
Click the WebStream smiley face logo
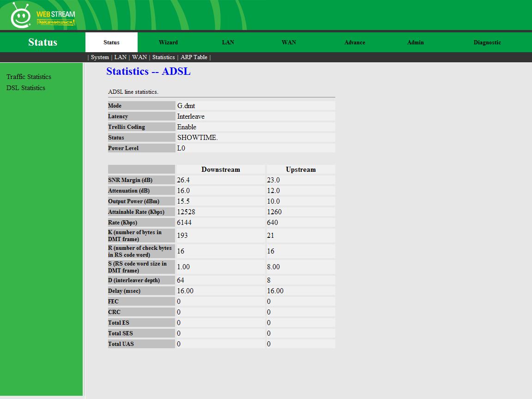click(x=21, y=16)
